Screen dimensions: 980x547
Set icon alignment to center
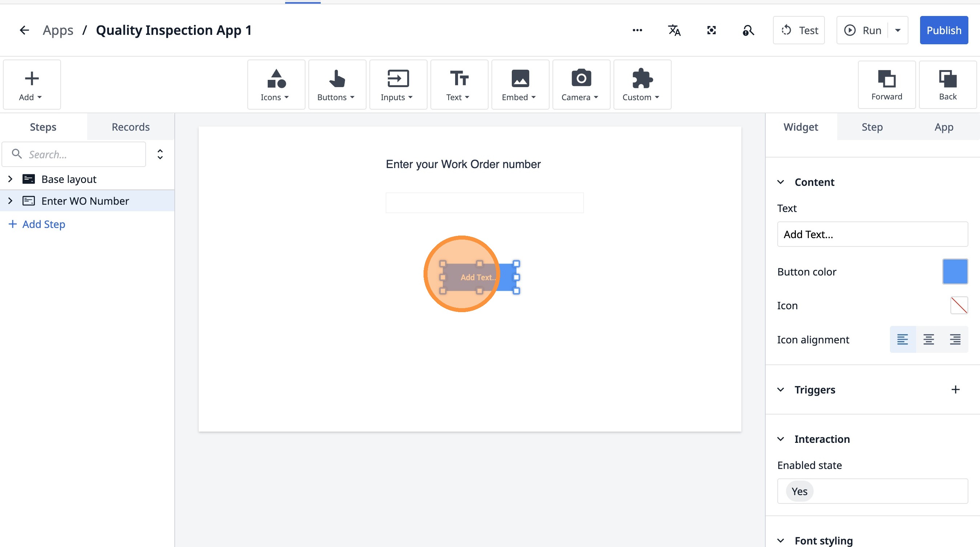click(x=928, y=339)
